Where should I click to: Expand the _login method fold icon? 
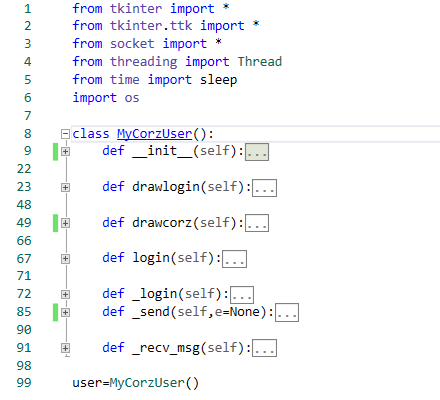pyautogui.click(x=65, y=294)
